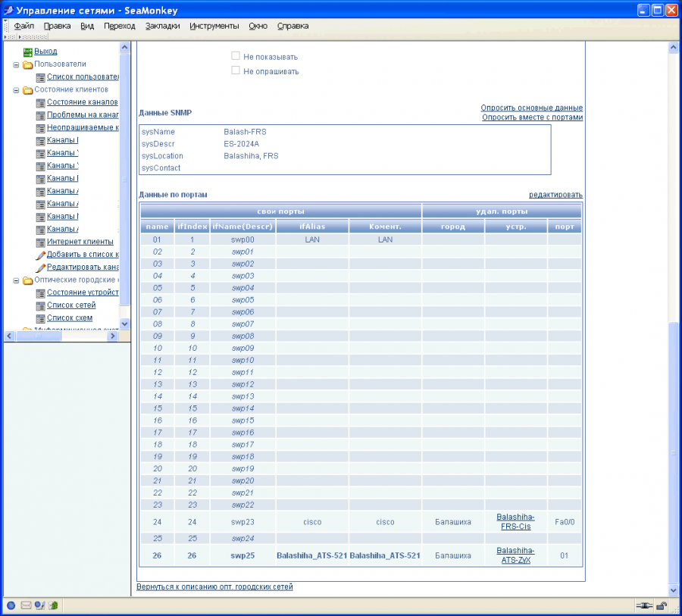Click the online/offline connection icon
Viewport: 682px width, 616px height.
644,605
